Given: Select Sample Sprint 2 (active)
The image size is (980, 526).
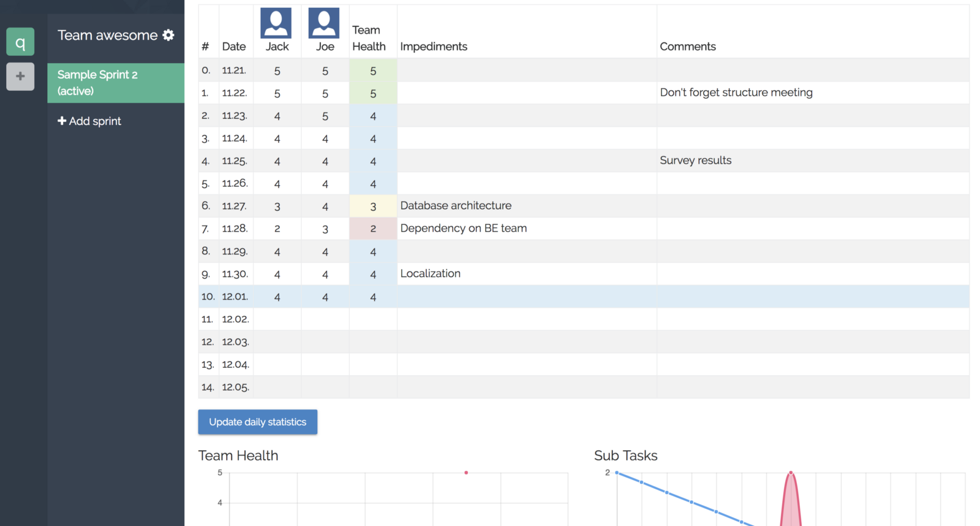Looking at the screenshot, I should point(116,83).
